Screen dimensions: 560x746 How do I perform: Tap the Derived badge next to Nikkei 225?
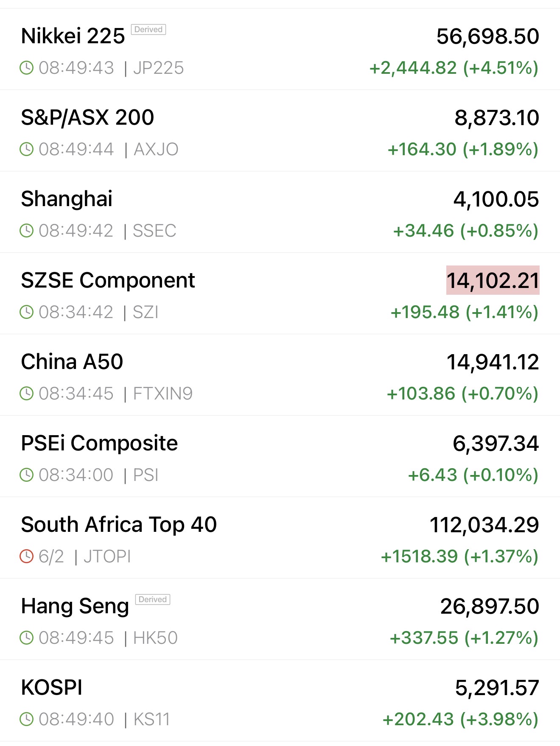pyautogui.click(x=148, y=30)
